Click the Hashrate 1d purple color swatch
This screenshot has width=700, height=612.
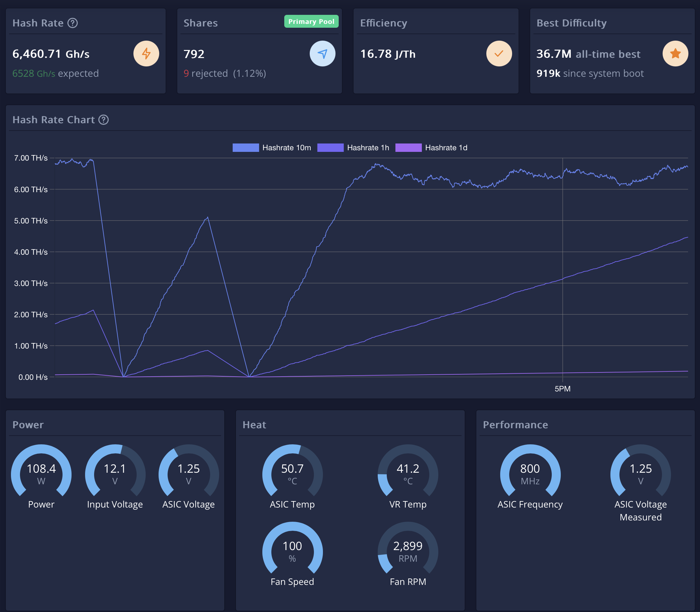click(408, 148)
